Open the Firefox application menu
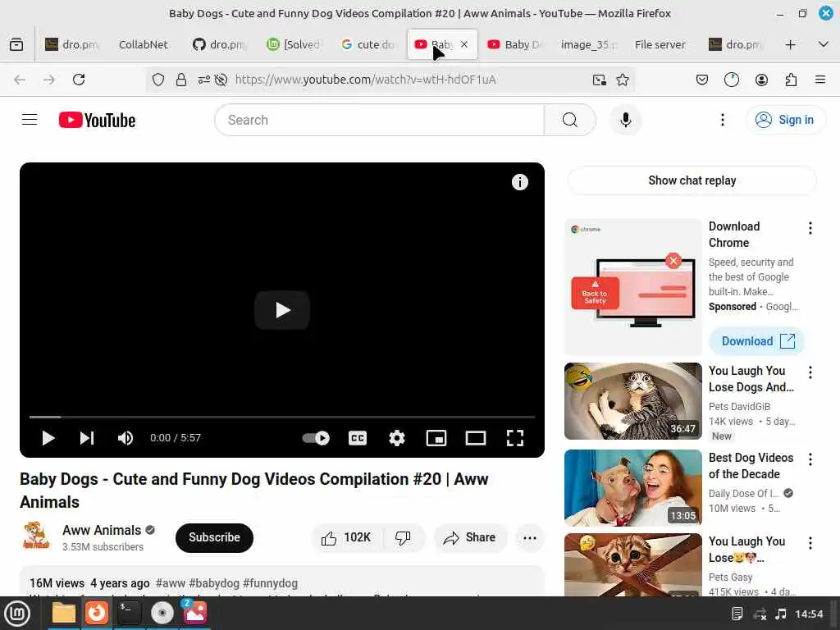The width and height of the screenshot is (840, 630). pos(820,80)
